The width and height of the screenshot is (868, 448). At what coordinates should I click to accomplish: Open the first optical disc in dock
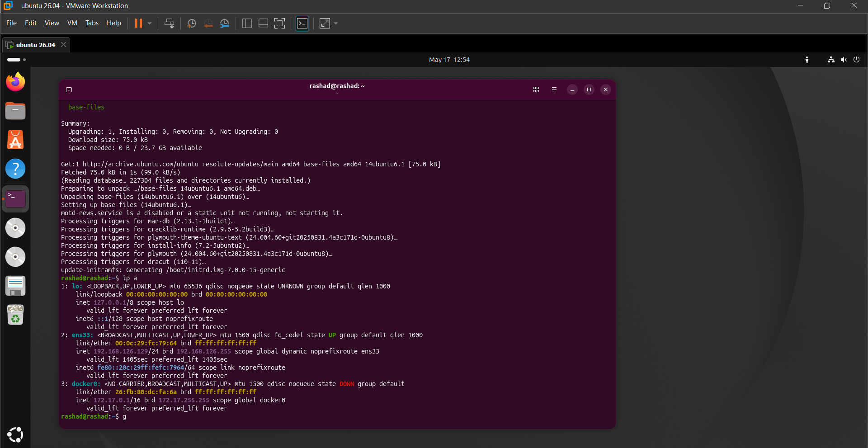click(15, 228)
